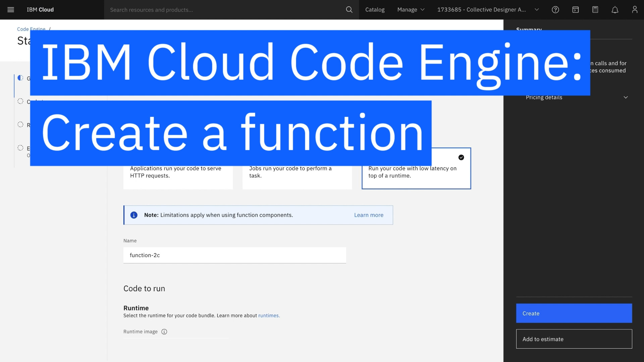Screen dimensions: 644x362
Task: Click the blue Create button
Action: [x=574, y=313]
